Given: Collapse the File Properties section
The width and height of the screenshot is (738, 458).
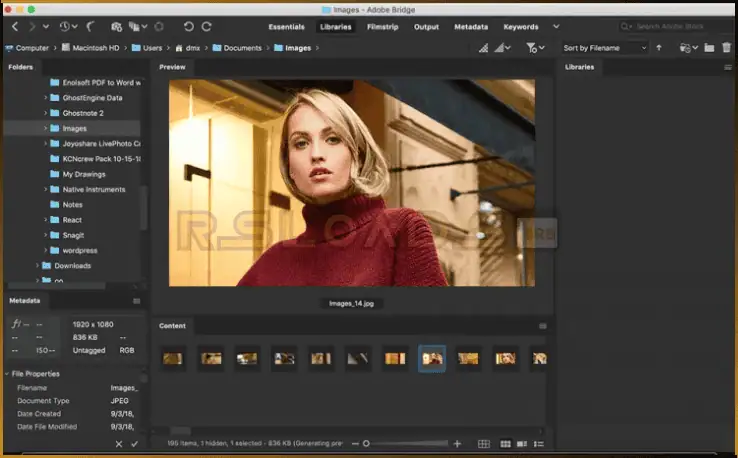Looking at the screenshot, I should tap(7, 374).
